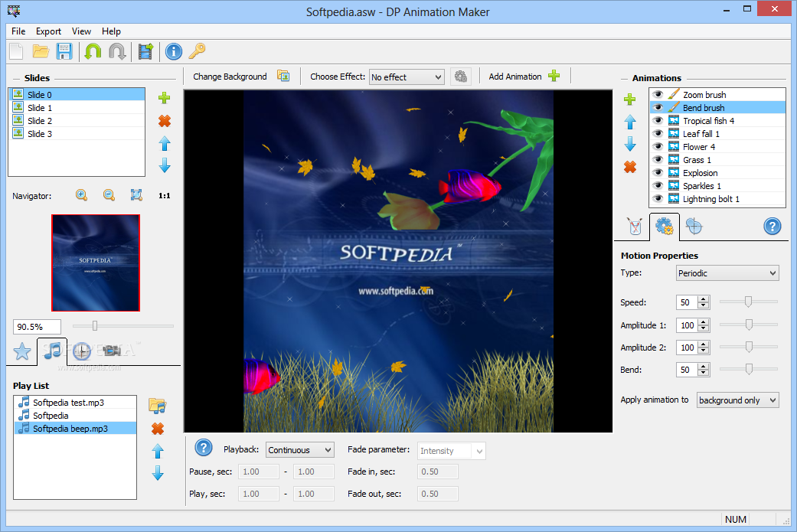Open the View menu
The width and height of the screenshot is (797, 532).
coord(81,31)
